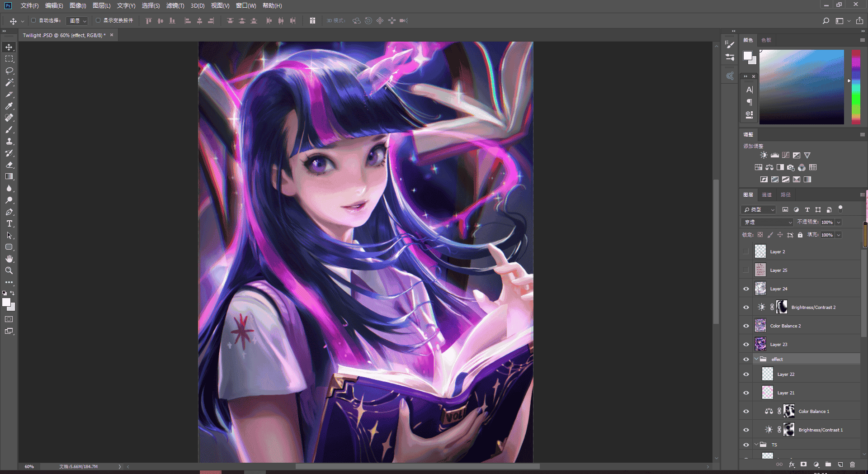
Task: Create new group with folder icon
Action: click(x=828, y=465)
